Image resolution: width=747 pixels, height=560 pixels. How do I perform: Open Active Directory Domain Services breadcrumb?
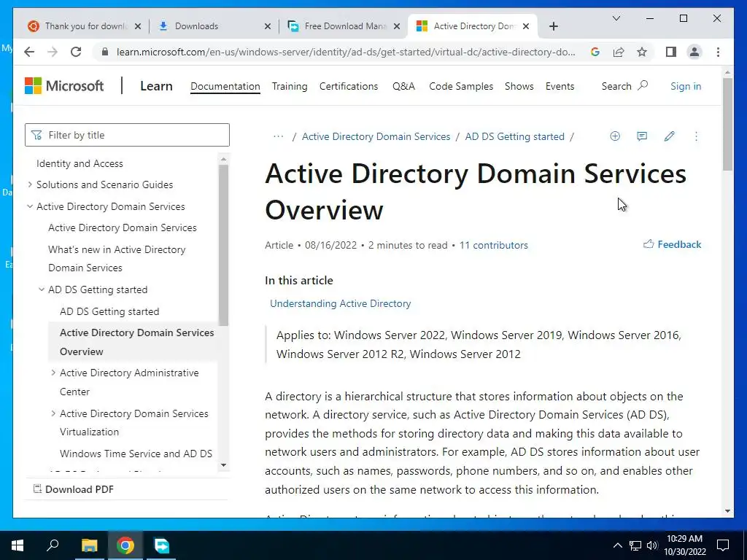coord(376,136)
